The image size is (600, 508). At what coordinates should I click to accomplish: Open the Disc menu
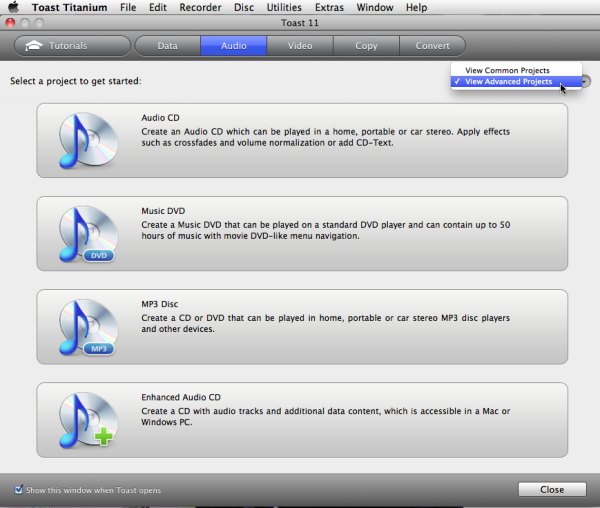coord(244,7)
